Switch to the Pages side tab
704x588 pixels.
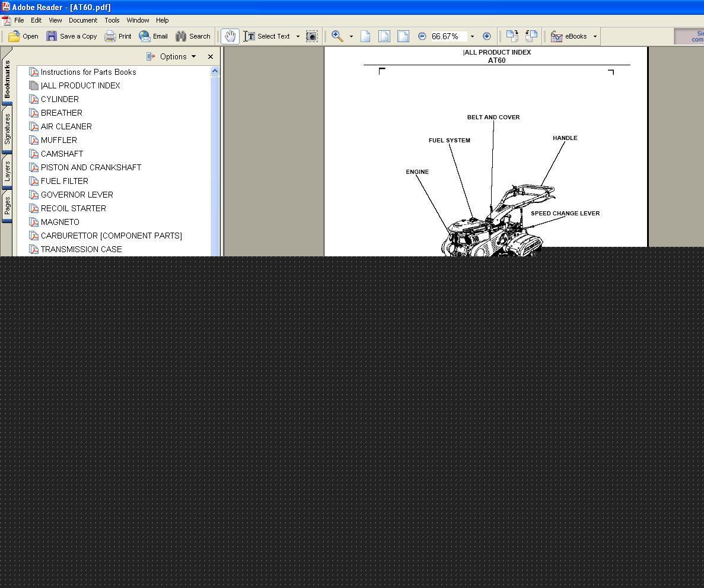tap(7, 206)
